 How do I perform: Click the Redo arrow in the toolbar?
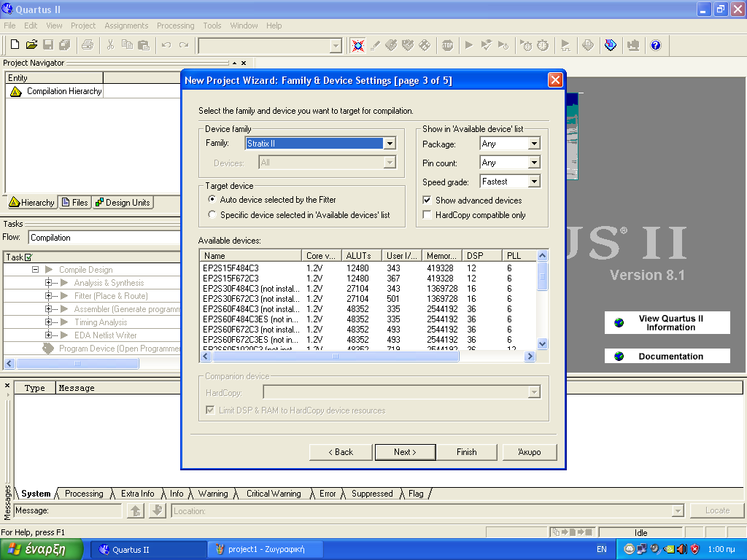[x=183, y=44]
